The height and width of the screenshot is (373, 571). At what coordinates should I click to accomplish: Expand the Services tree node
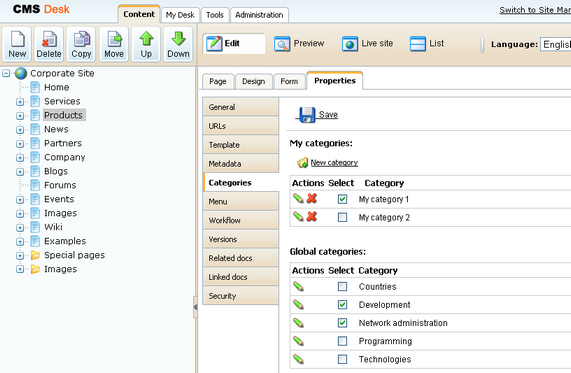20,102
